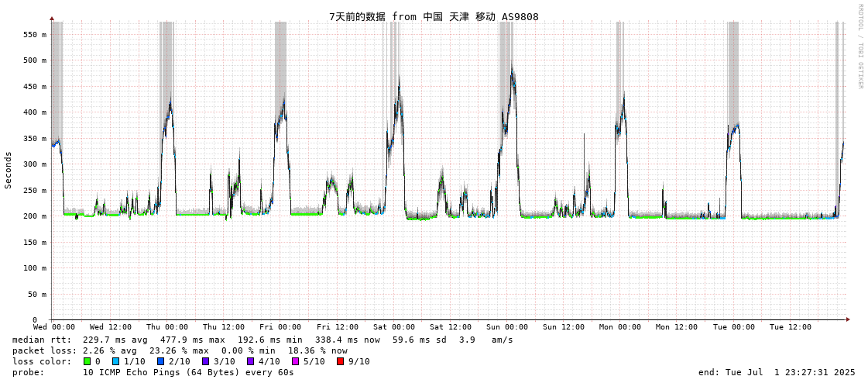Click the Fri 00:00 time label
This screenshot has height=383, width=868.
(280, 327)
